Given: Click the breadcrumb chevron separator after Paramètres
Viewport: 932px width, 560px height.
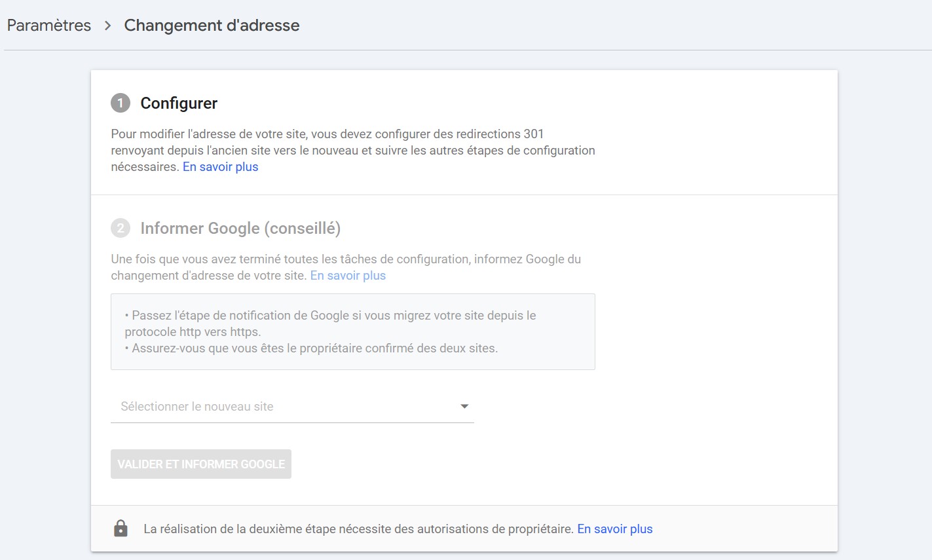Looking at the screenshot, I should click(107, 26).
